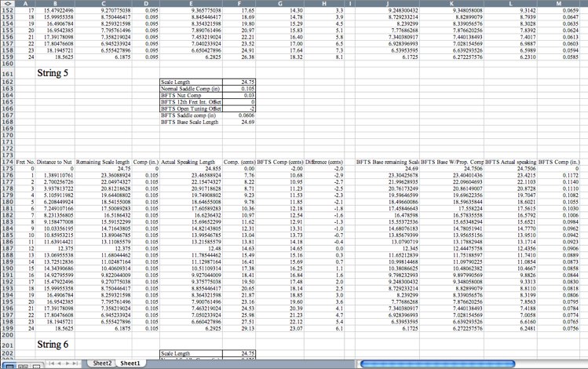
Task: Click the 'Comp (in.)' heading in column D
Action: [145, 162]
